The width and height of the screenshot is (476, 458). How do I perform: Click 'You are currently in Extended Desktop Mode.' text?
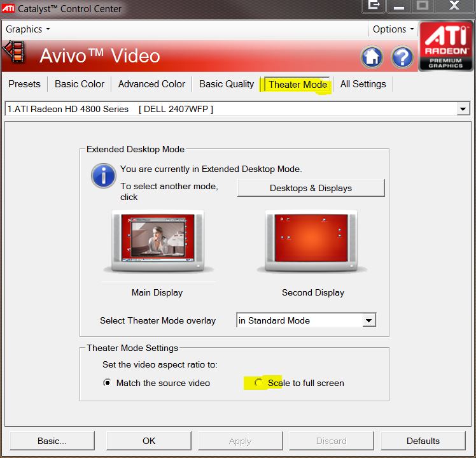point(211,169)
